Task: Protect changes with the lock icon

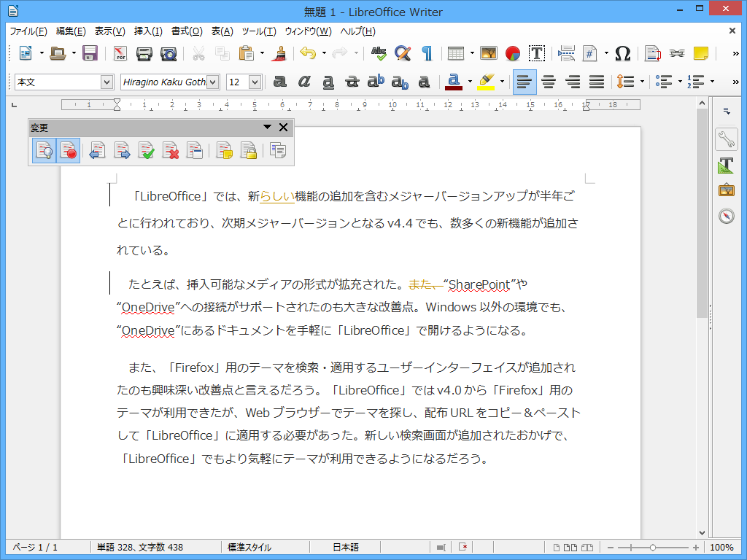Action: point(249,150)
